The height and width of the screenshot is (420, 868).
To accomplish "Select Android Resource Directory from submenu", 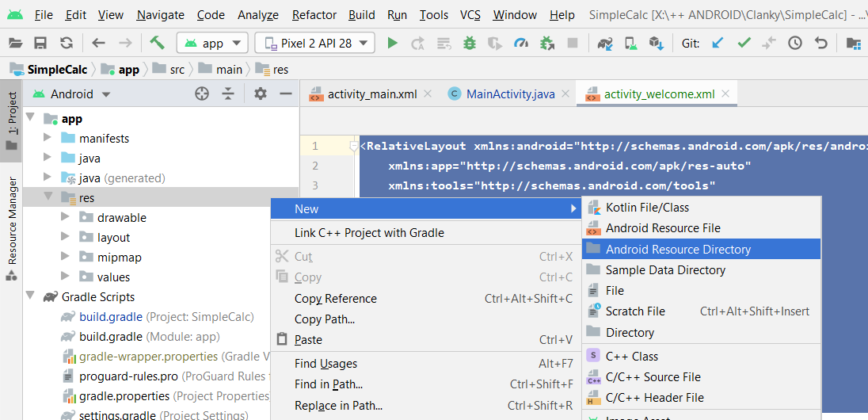I will tap(678, 249).
